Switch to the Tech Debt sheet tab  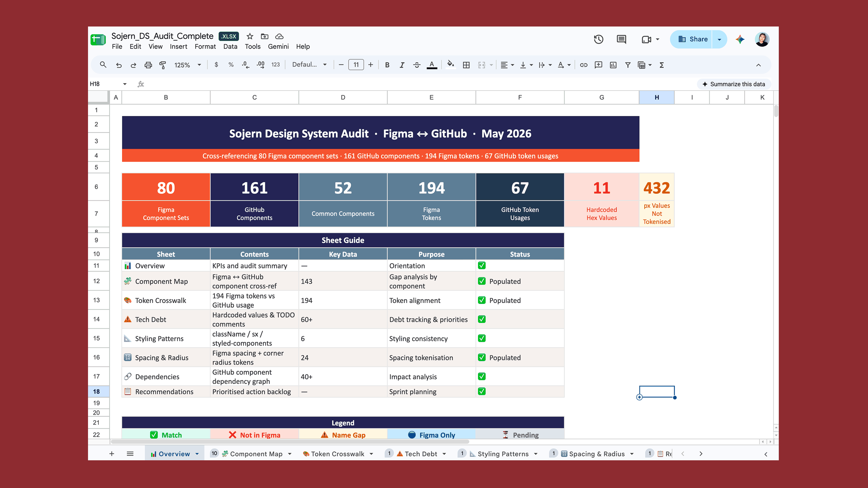point(420,454)
